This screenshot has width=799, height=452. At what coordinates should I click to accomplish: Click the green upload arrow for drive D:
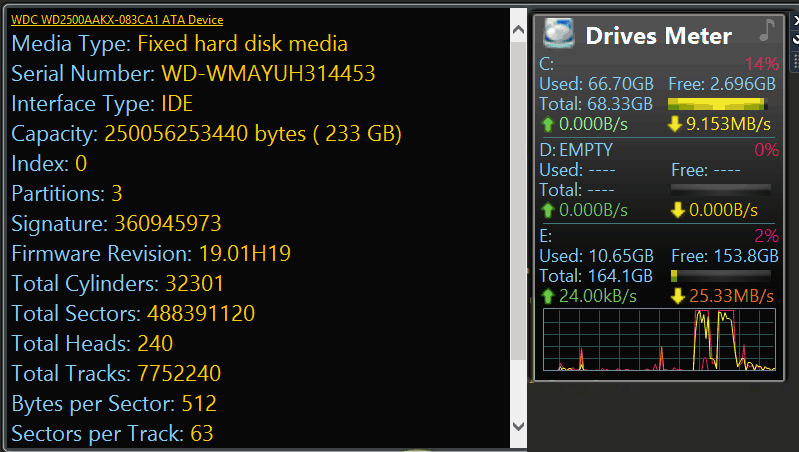(x=548, y=210)
